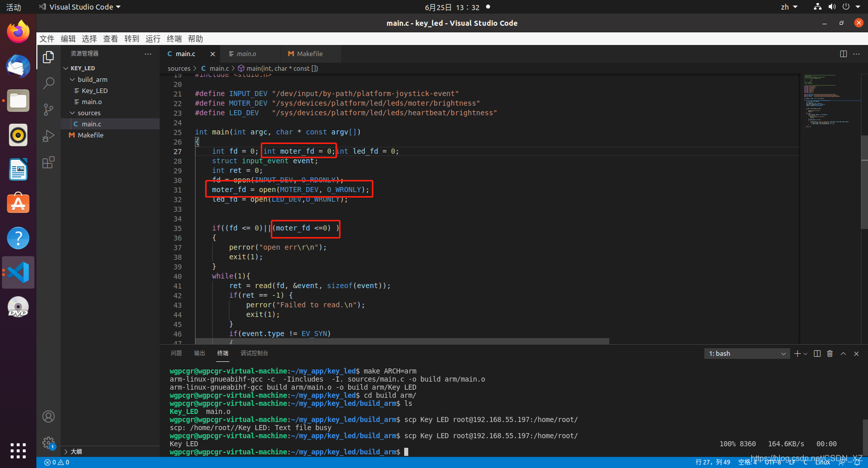Open the 1: bash terminal selector dropdown
Image resolution: width=868 pixels, height=468 pixels.
coord(747,354)
